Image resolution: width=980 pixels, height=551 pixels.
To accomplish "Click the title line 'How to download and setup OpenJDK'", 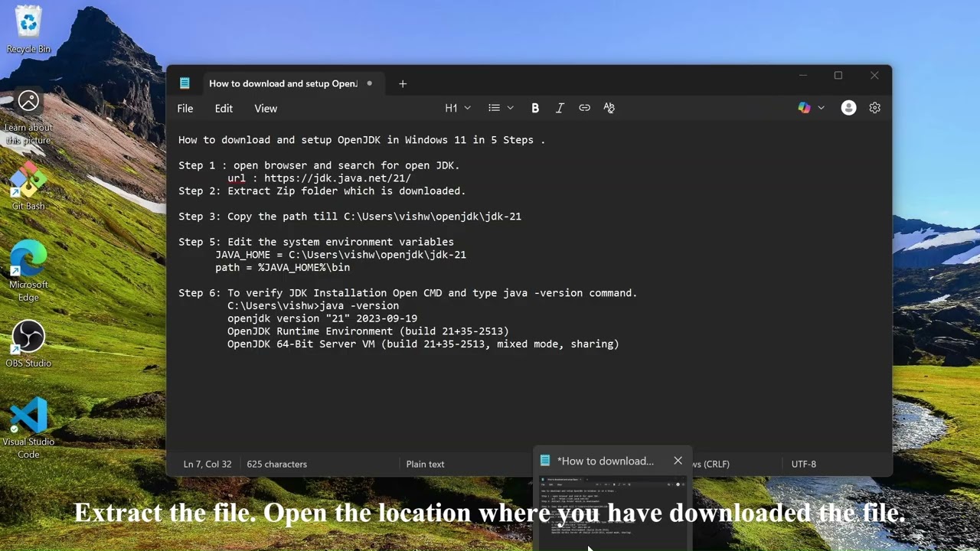I will [x=362, y=140].
